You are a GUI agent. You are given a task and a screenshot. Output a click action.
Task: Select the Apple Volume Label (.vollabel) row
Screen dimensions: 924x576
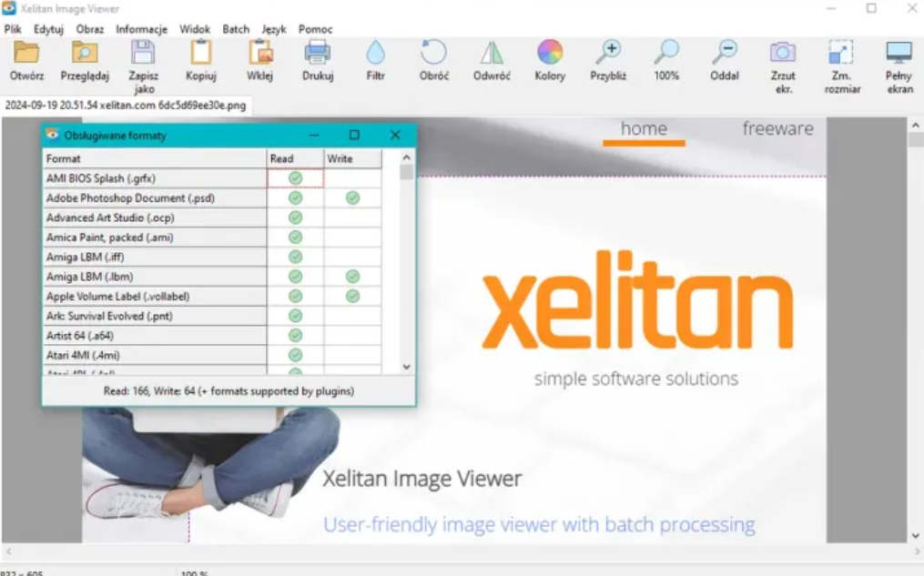212,296
